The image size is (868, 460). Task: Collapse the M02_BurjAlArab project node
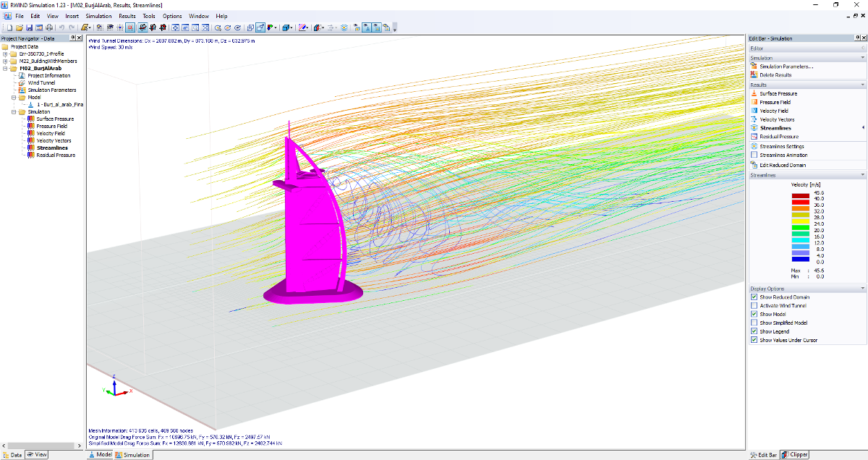coord(5,69)
